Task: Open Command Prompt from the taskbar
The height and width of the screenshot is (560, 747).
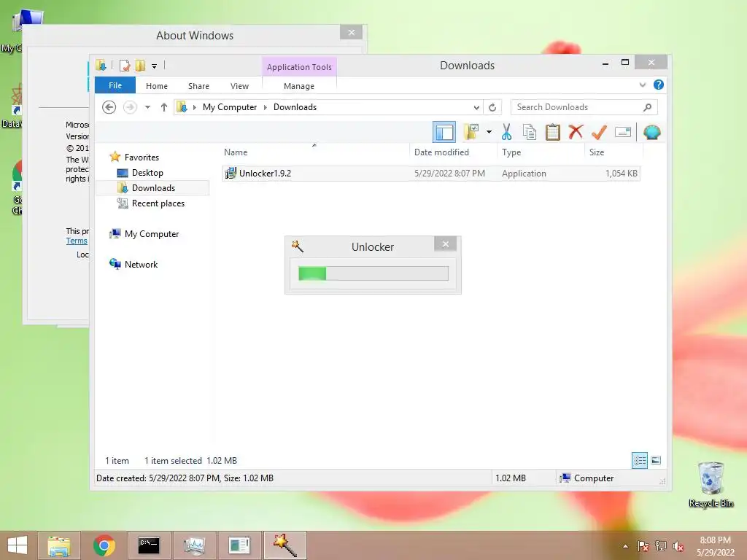Action: pyautogui.click(x=149, y=545)
